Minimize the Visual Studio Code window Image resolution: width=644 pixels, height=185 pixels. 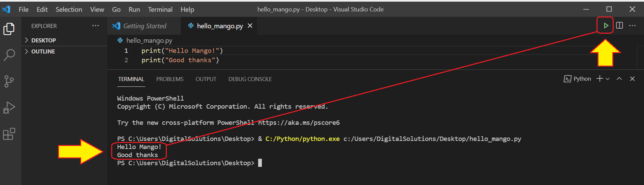(x=586, y=9)
